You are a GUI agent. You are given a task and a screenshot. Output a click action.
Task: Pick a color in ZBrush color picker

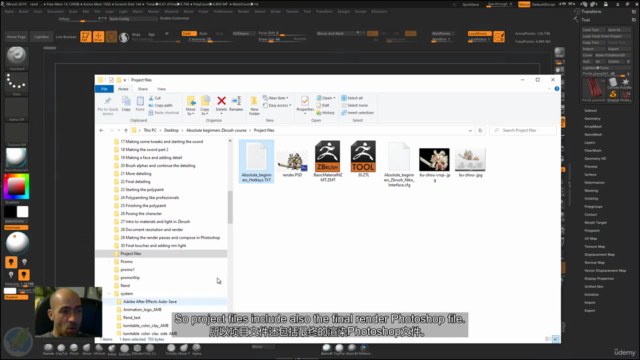pyautogui.click(x=16, y=187)
